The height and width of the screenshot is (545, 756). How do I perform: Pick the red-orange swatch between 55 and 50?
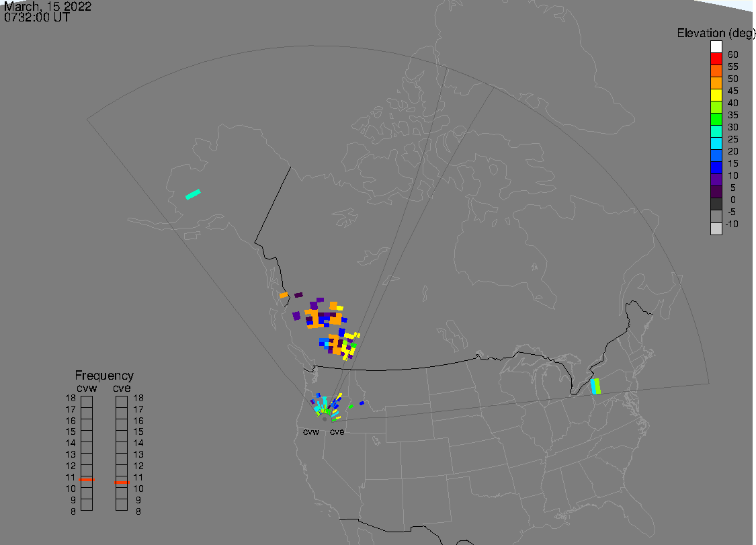[716, 71]
